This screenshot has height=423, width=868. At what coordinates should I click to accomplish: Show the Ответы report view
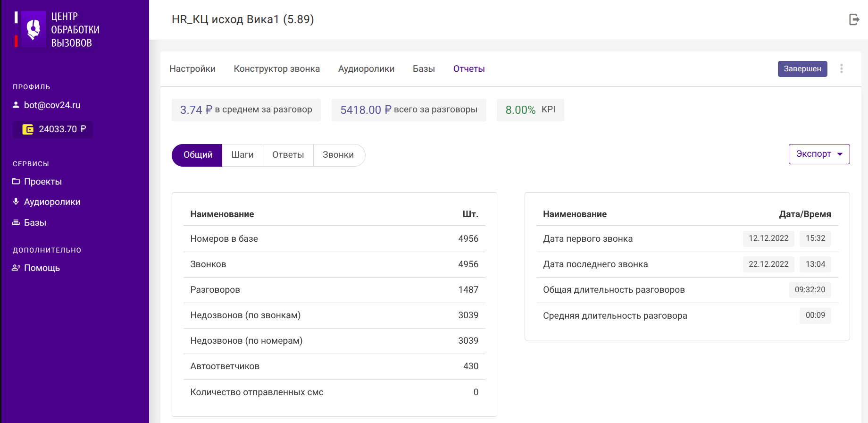[x=288, y=155]
